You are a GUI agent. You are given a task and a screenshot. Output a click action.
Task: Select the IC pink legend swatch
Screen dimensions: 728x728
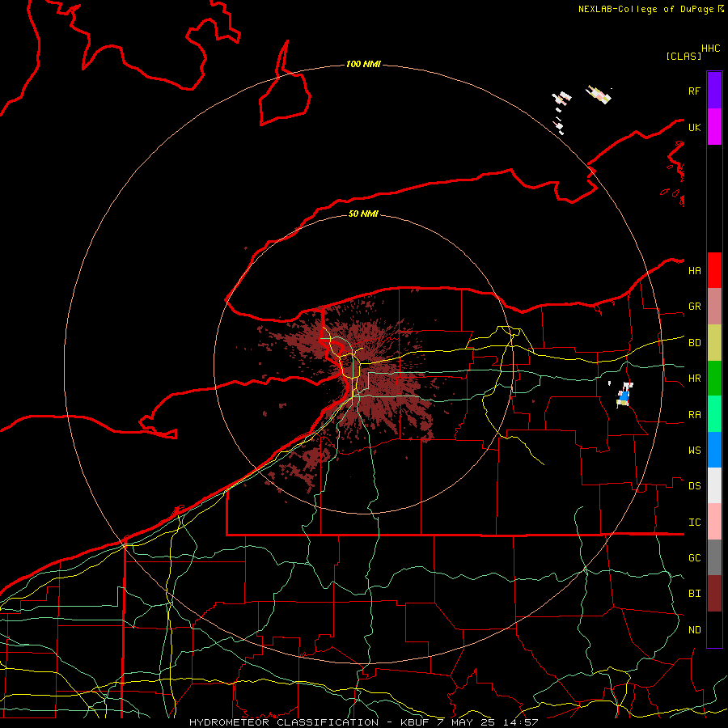tap(714, 522)
